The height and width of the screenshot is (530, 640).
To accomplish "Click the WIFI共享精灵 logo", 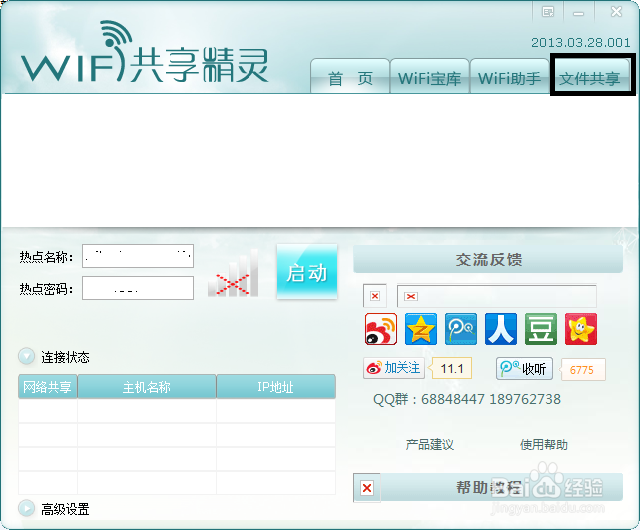I will pyautogui.click(x=144, y=52).
